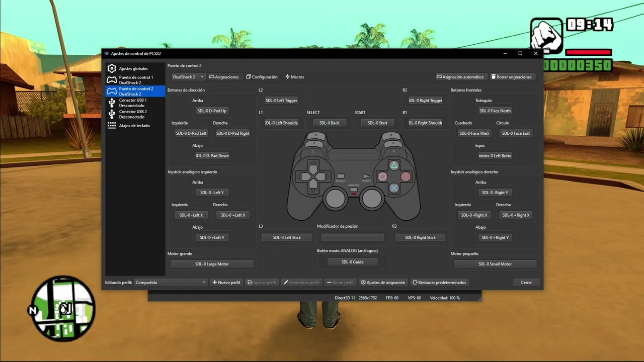Click the PCSX2 logo in title bar
The height and width of the screenshot is (362, 644).
[x=107, y=53]
